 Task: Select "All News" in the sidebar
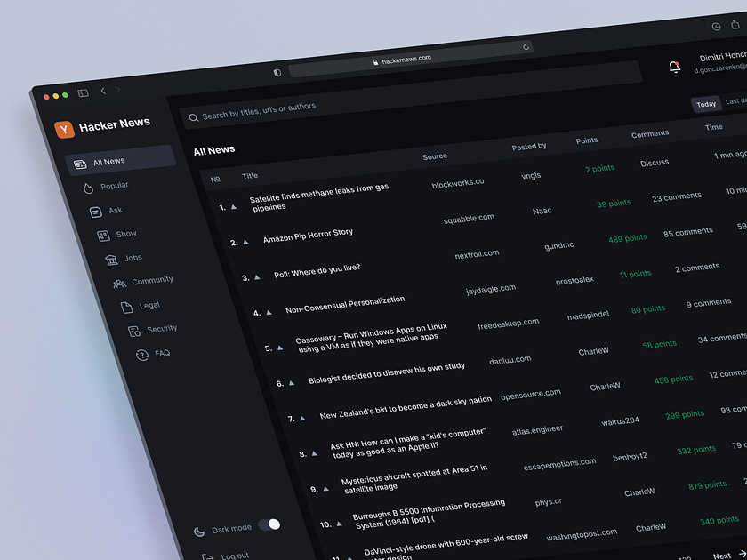tap(107, 162)
